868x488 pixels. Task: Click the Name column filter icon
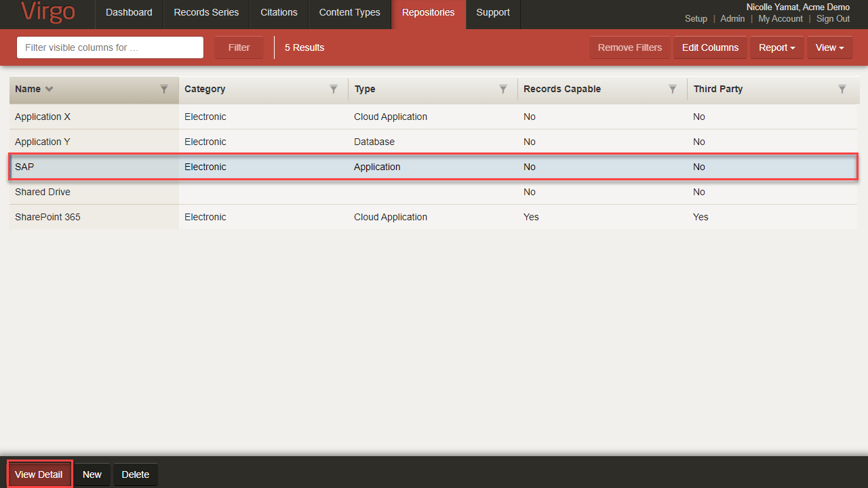[164, 89]
